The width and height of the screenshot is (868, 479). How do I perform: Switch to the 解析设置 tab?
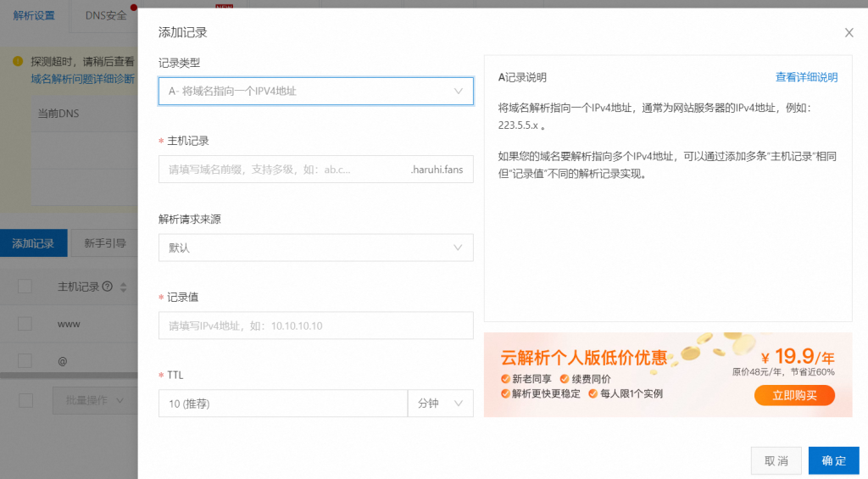click(34, 15)
